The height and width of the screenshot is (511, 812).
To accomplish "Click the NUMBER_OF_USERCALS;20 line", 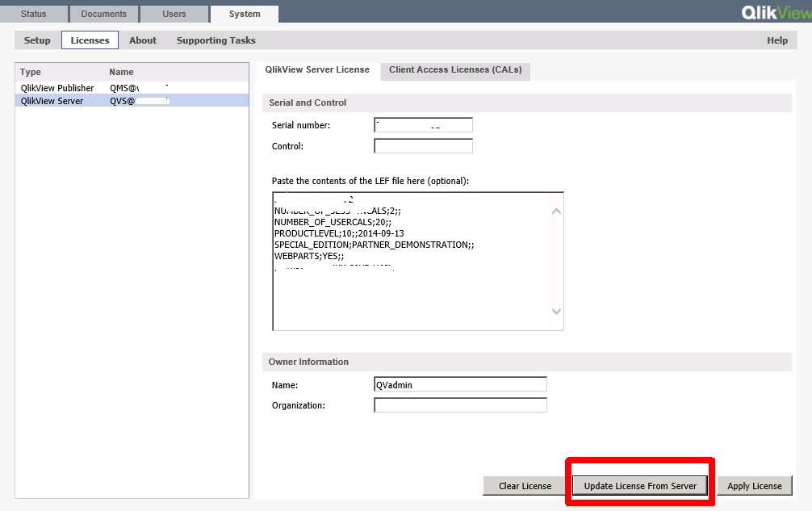I will [x=333, y=222].
